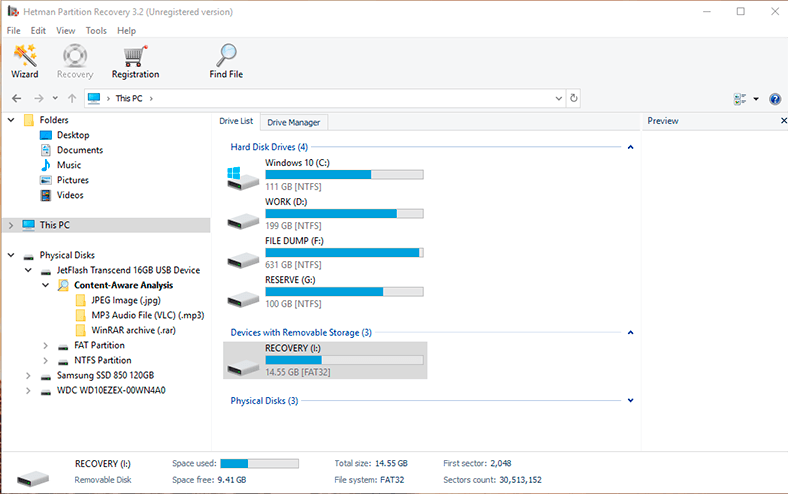The image size is (788, 494).
Task: Collapse Hard Disk Drives group
Action: [630, 147]
